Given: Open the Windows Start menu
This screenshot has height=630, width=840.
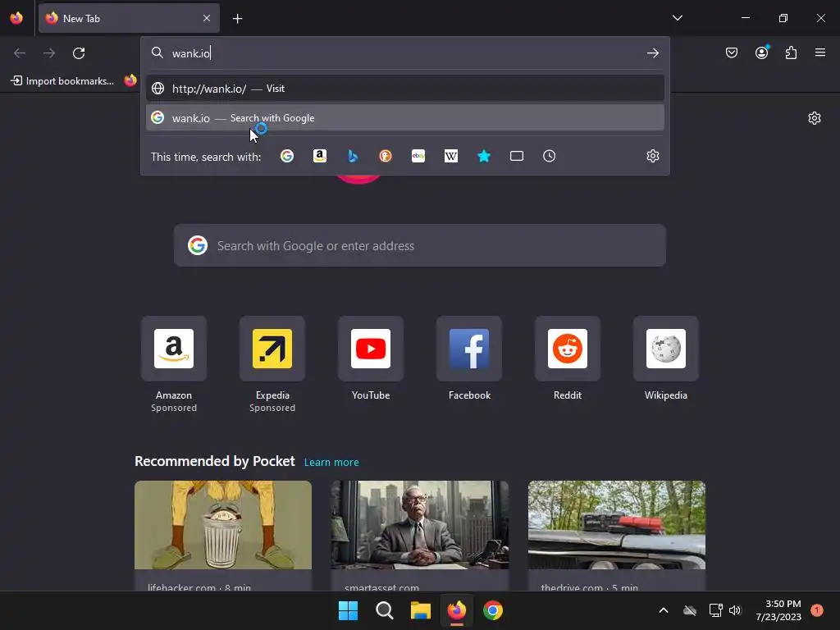Looking at the screenshot, I should click(348, 610).
